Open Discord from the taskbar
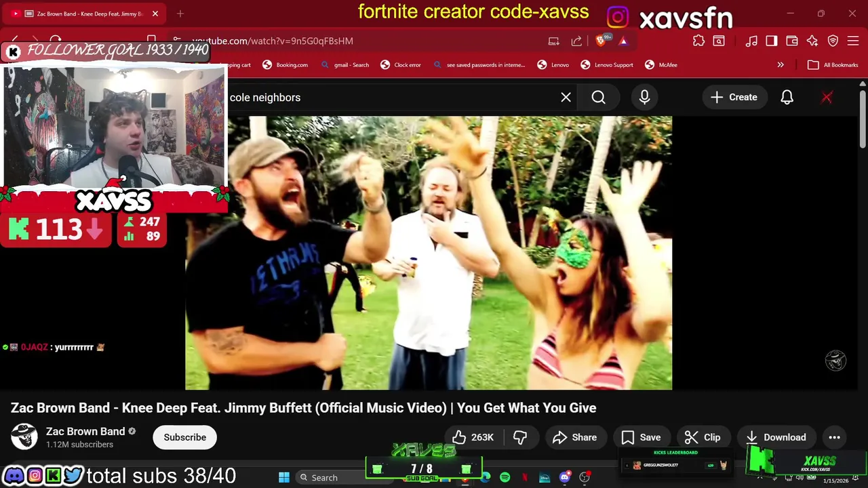Screen dimensions: 868x488 coord(565,478)
